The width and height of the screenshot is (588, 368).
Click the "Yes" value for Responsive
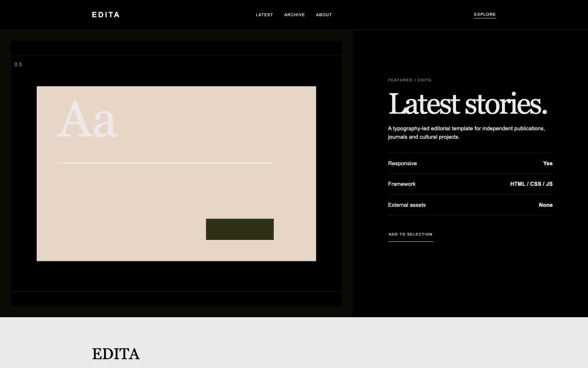[548, 163]
